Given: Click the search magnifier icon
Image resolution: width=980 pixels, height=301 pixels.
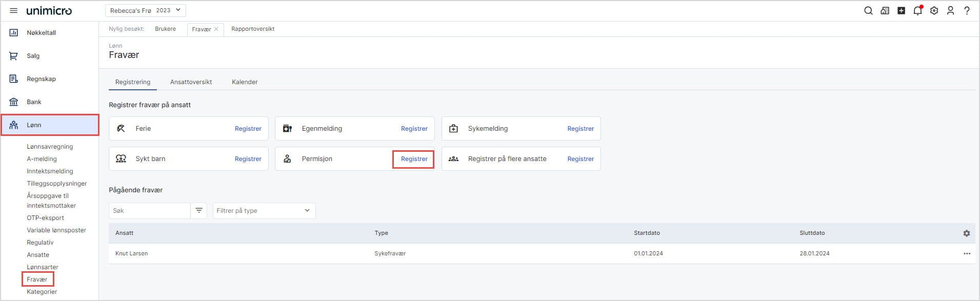Looking at the screenshot, I should click(868, 11).
